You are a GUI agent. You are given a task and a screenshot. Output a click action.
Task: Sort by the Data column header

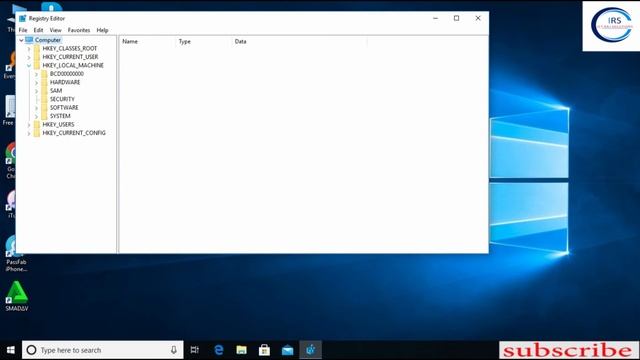(299, 42)
